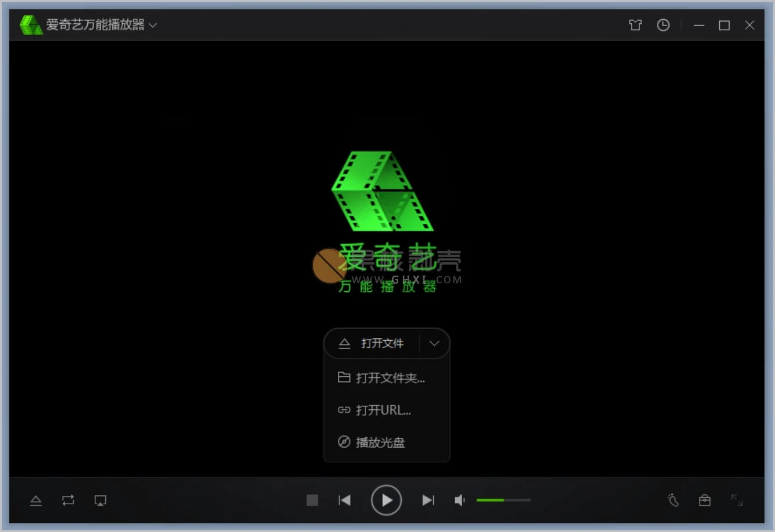Collapse the dropdown arrow beside 打开文件
Viewport: 775px width, 532px height.
tap(434, 344)
